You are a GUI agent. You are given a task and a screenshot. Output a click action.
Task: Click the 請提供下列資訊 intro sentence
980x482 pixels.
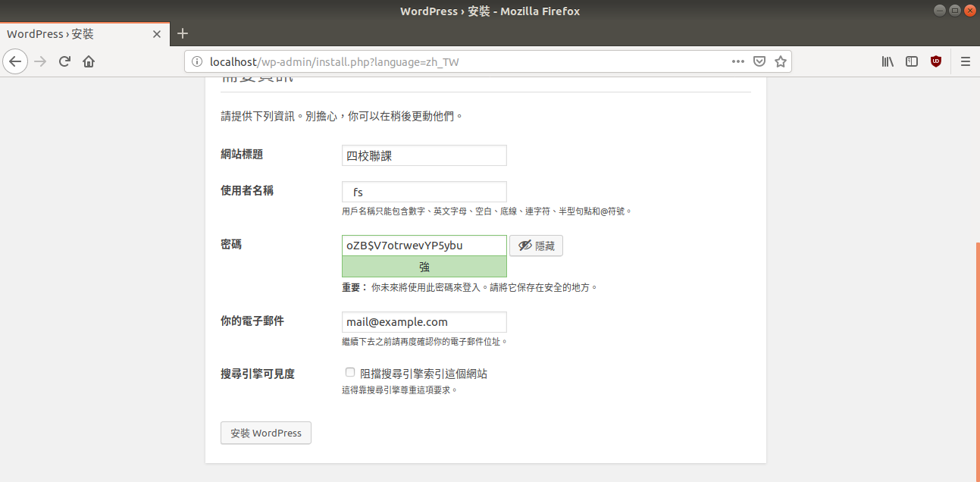pyautogui.click(x=341, y=117)
